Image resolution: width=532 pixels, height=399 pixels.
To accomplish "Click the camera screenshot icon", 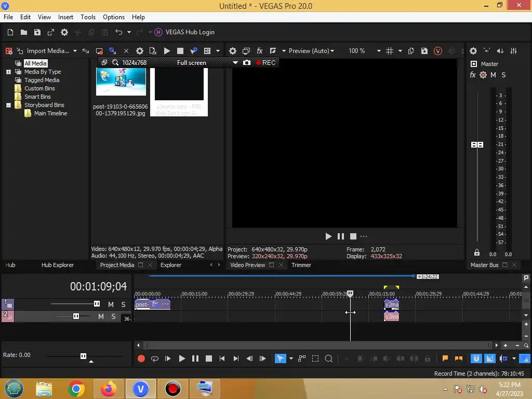I will click(247, 63).
